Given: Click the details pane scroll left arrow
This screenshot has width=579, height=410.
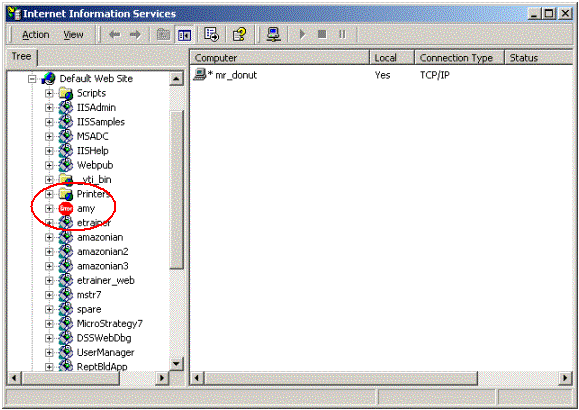Looking at the screenshot, I should pyautogui.click(x=197, y=378).
